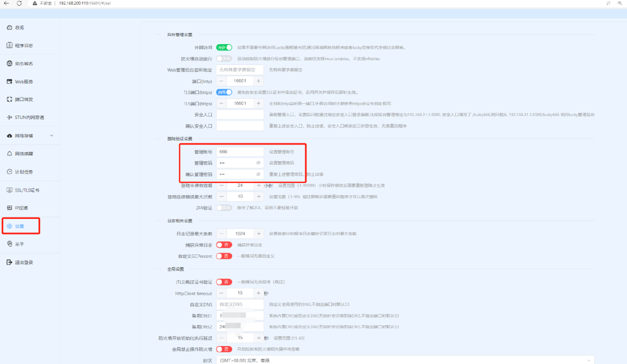Viewport: 627px width, 364px height.
Task: Click the 程序日志 log icon in sidebar
Action: [x=10, y=45]
